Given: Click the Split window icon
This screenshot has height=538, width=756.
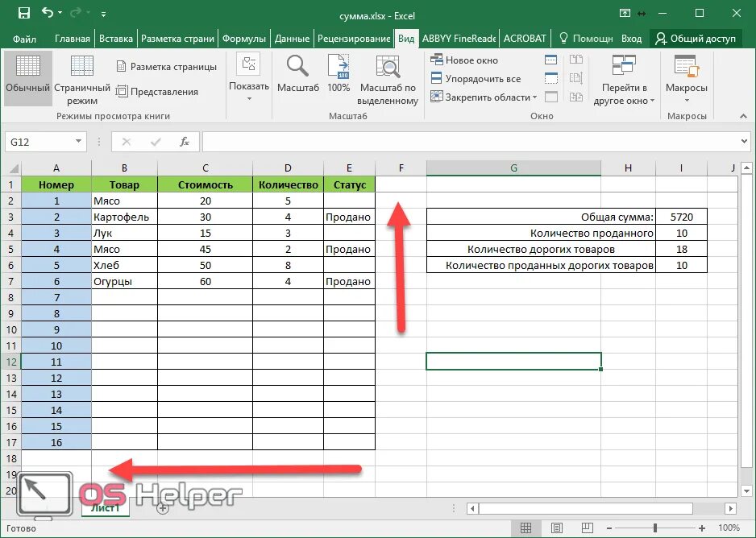Looking at the screenshot, I should coord(550,60).
